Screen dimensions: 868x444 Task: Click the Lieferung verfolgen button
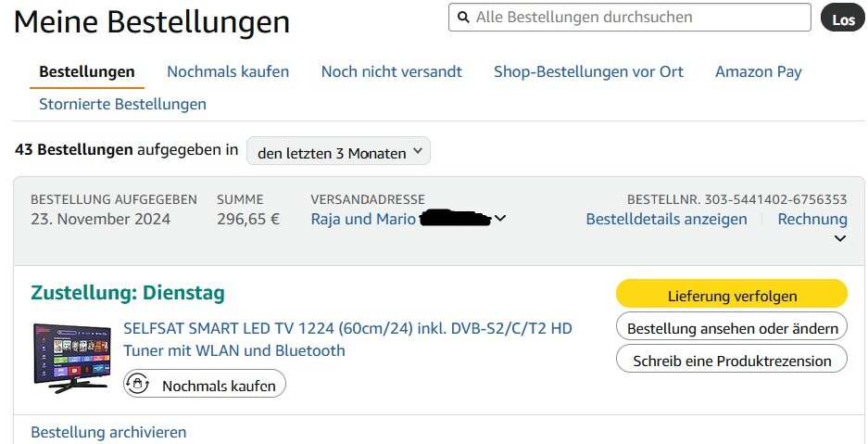[x=732, y=294]
